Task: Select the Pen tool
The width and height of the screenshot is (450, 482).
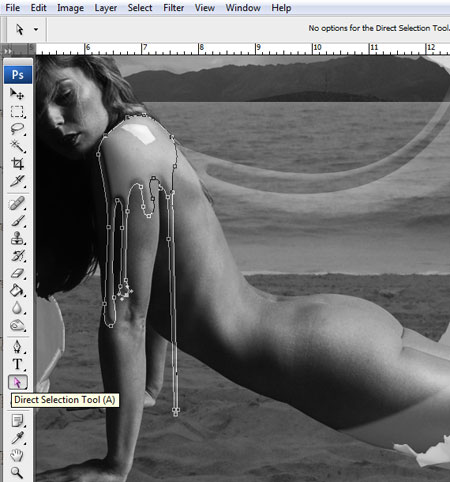Action: 17,347
